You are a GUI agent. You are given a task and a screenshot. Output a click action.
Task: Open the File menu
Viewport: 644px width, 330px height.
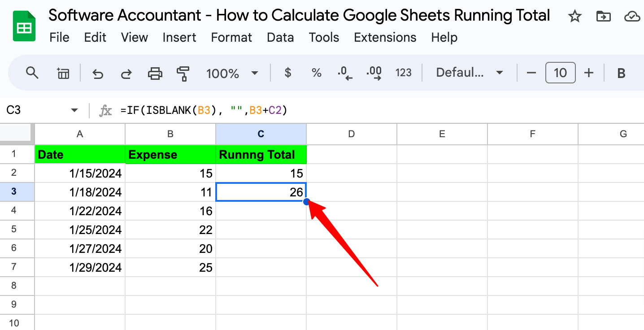coord(59,37)
